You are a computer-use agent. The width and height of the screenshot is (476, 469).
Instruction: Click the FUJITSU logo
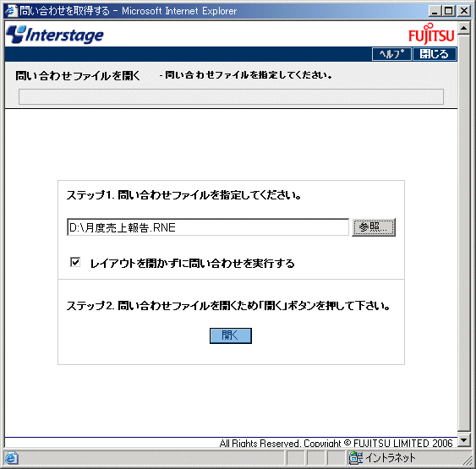click(431, 35)
